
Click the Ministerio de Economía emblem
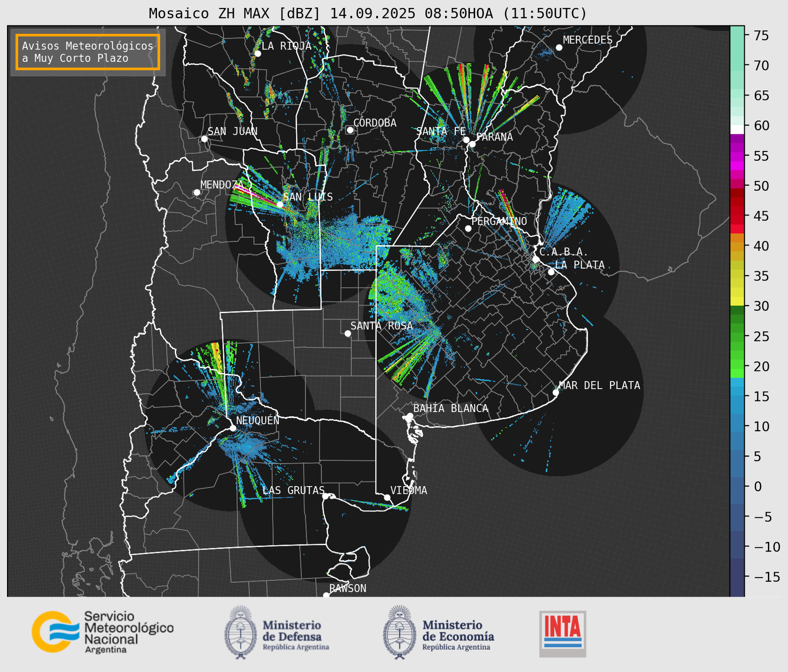(x=399, y=632)
